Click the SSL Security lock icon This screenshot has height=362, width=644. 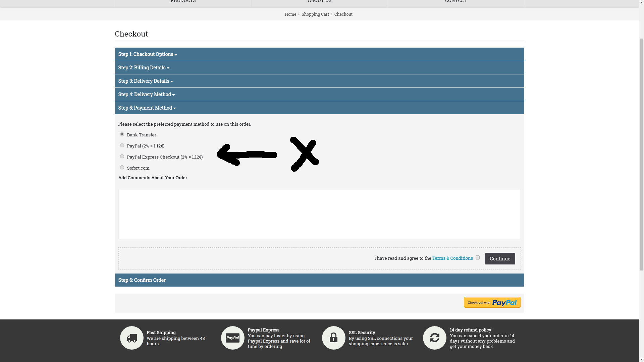pyautogui.click(x=333, y=338)
